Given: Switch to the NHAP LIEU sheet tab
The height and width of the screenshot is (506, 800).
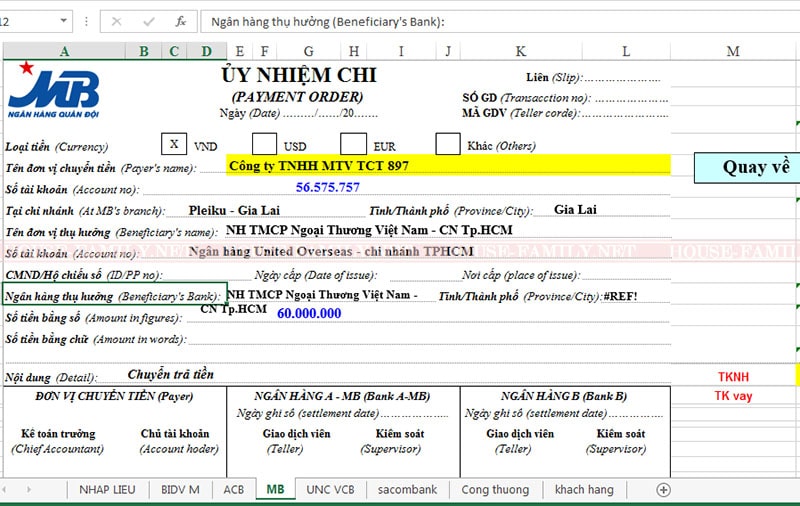Looking at the screenshot, I should tap(107, 490).
